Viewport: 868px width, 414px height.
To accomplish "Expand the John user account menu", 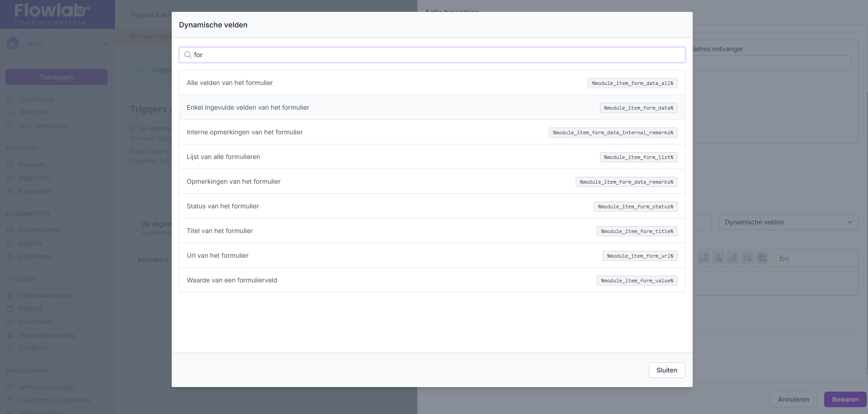I will pyautogui.click(x=105, y=44).
